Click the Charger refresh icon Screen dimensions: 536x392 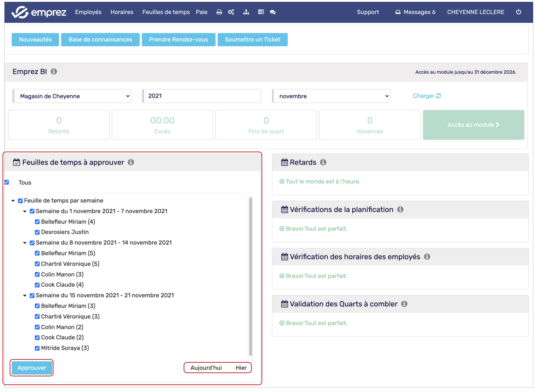coord(438,96)
